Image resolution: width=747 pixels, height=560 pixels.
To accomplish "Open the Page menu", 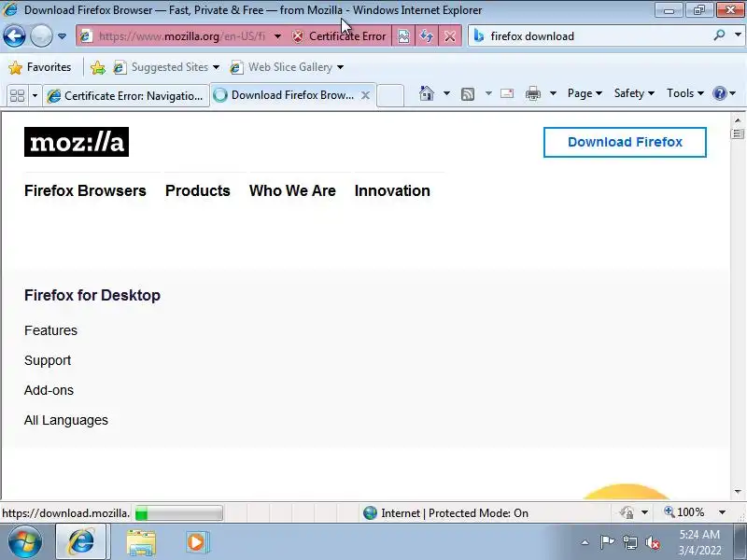I will [585, 93].
